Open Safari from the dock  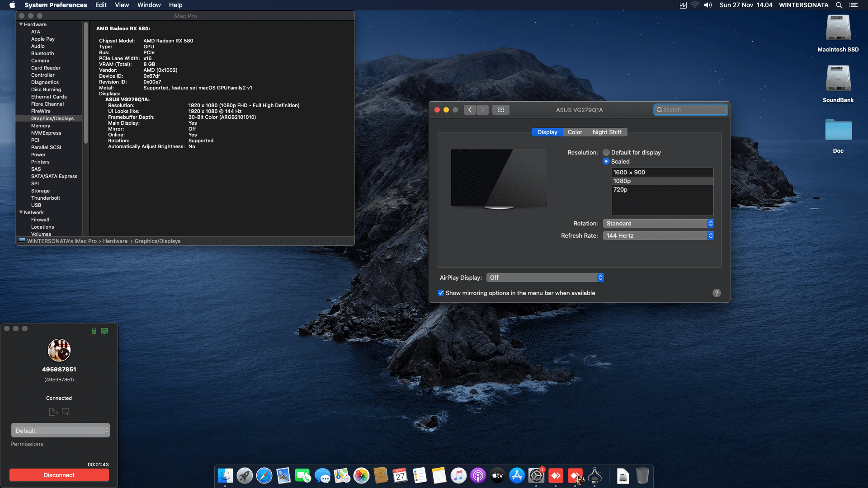pos(264,476)
